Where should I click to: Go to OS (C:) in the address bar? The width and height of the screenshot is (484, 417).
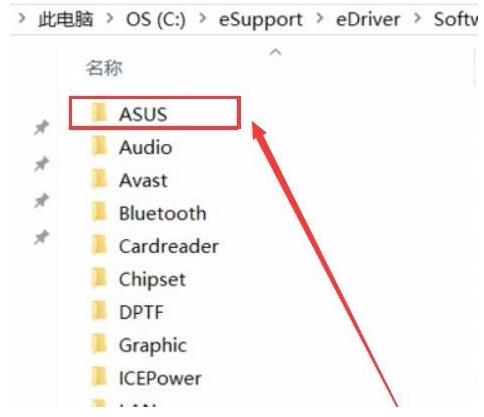156,19
